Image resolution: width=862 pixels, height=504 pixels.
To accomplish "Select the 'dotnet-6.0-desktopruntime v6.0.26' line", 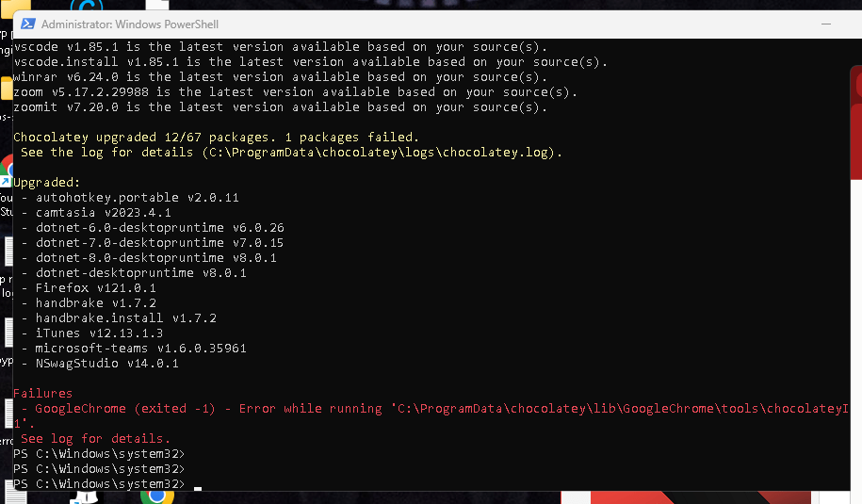I will click(153, 228).
